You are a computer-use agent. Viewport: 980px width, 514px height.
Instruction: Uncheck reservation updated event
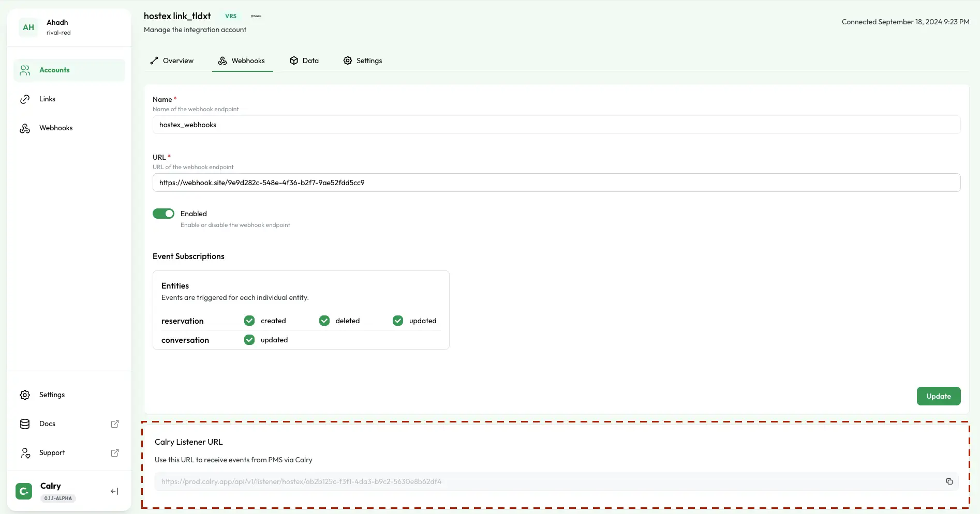pos(398,321)
